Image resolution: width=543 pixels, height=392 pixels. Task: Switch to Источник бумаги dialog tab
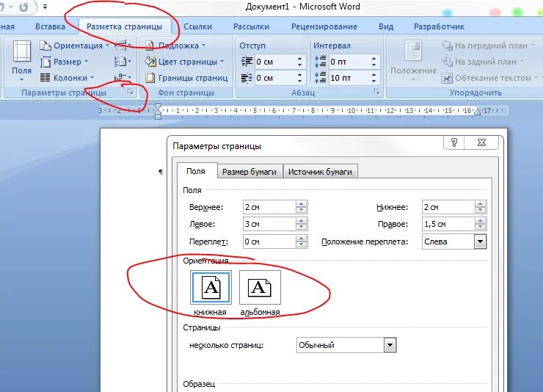pyautogui.click(x=320, y=172)
